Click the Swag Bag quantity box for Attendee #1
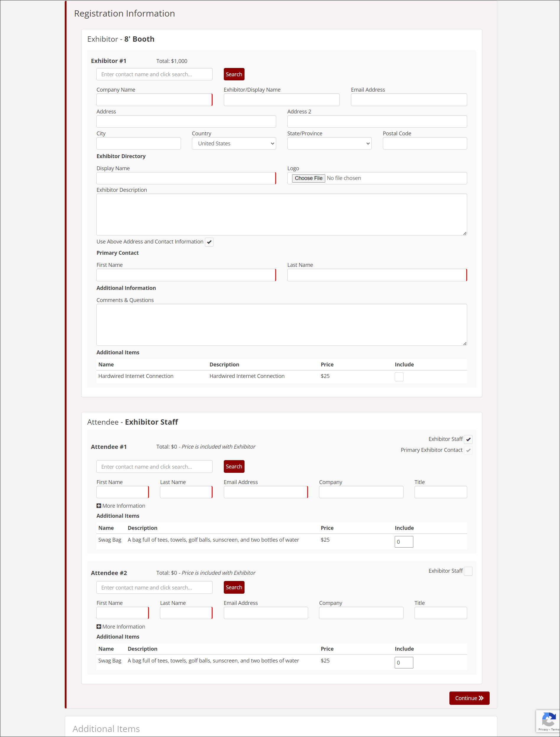Image resolution: width=560 pixels, height=737 pixels. [404, 541]
